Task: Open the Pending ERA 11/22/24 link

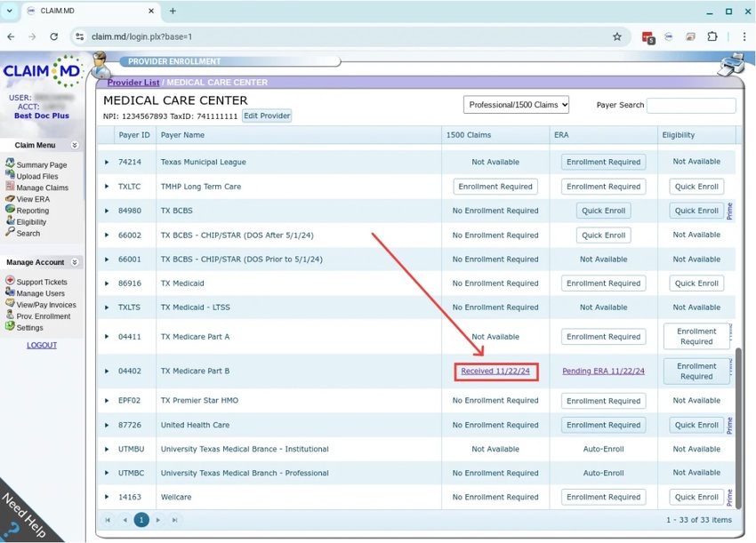Action: 603,371
